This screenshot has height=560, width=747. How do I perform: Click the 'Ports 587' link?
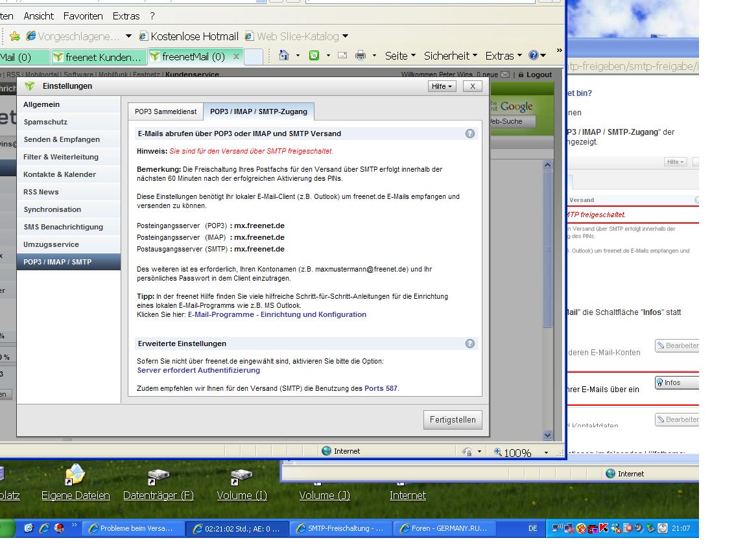click(381, 389)
